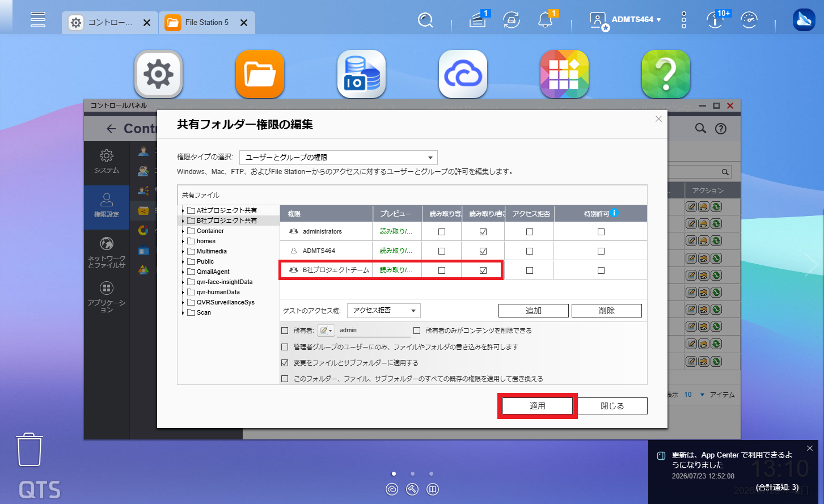The image size is (824, 504).
Task: Switch to the File Station 5 tab
Action: pos(207,23)
